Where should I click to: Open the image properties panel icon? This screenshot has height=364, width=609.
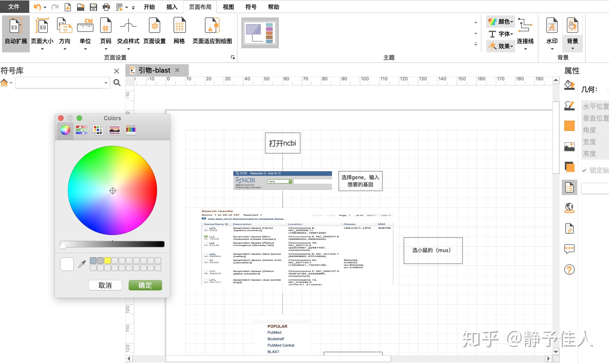pyautogui.click(x=569, y=147)
